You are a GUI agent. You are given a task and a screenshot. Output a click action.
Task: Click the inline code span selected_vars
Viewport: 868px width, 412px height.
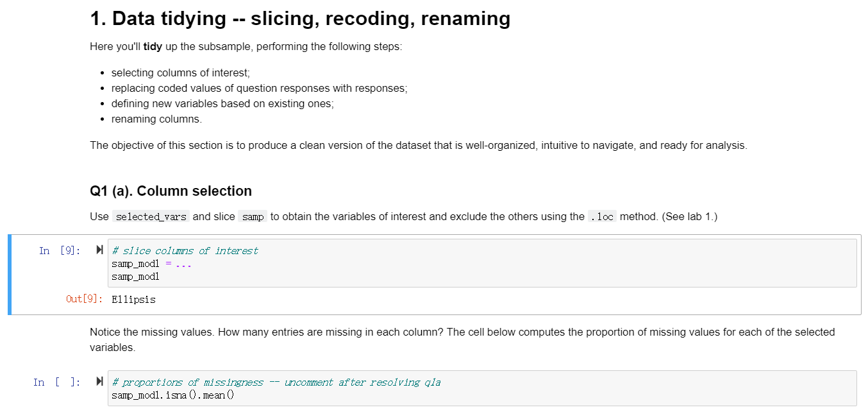(x=151, y=216)
